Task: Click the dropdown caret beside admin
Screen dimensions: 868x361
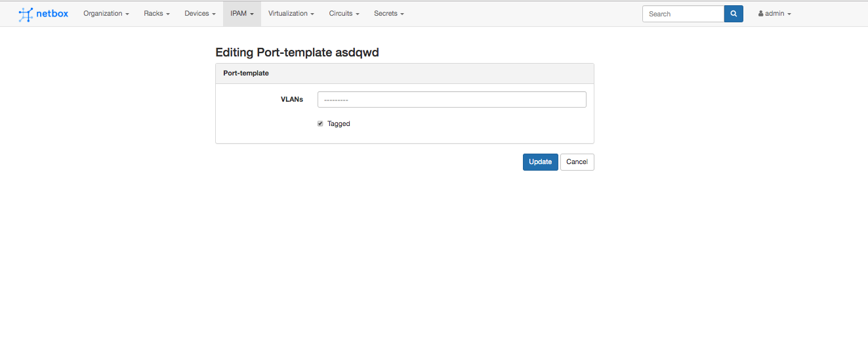Action: [x=789, y=14]
